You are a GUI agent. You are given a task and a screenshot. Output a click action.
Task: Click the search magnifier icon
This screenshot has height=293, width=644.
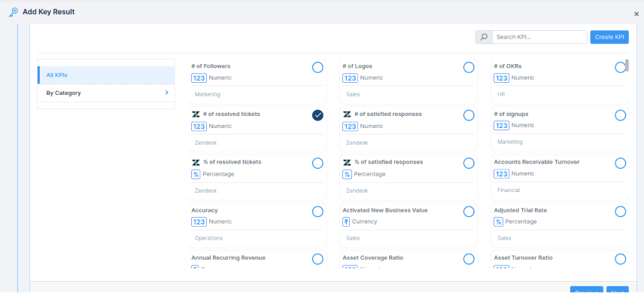pos(484,37)
